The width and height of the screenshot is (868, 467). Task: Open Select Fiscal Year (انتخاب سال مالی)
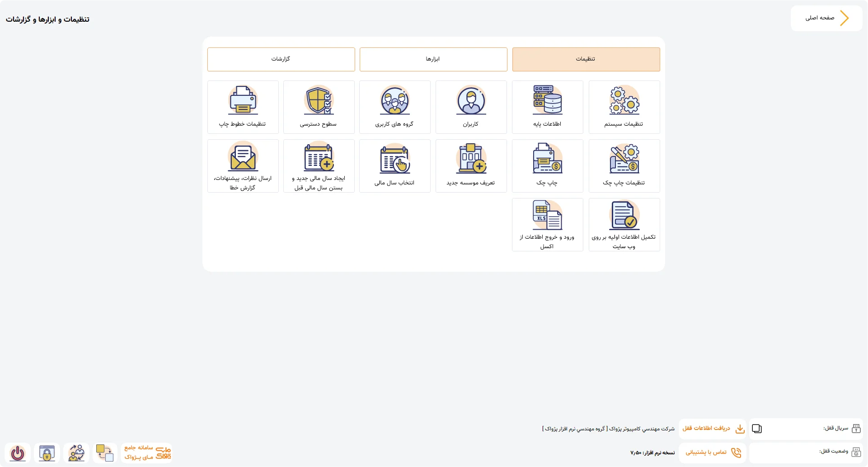[x=394, y=166]
